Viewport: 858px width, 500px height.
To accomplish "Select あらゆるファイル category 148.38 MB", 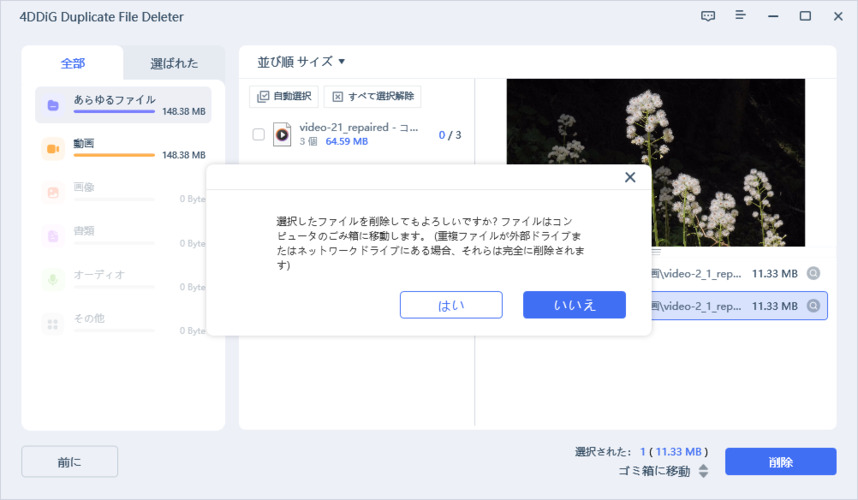I will pyautogui.click(x=123, y=105).
